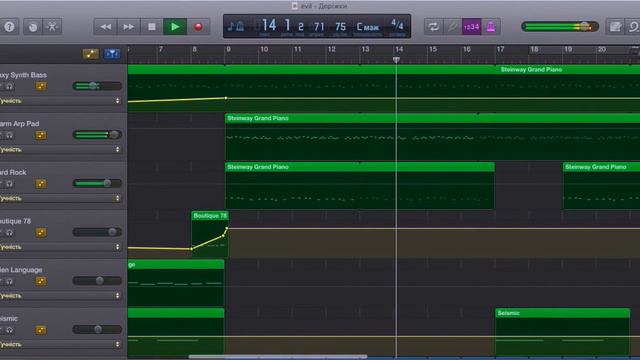640x360 pixels.
Task: Adjust the master volume slider
Action: (560, 27)
